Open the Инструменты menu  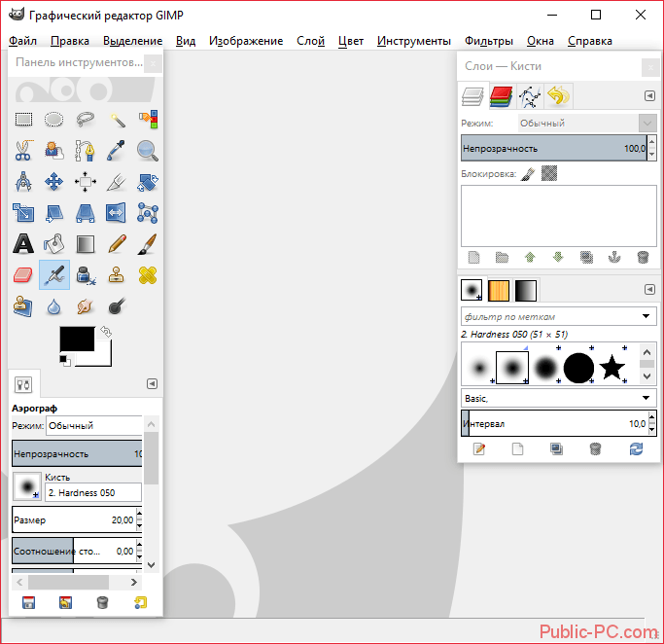point(414,41)
